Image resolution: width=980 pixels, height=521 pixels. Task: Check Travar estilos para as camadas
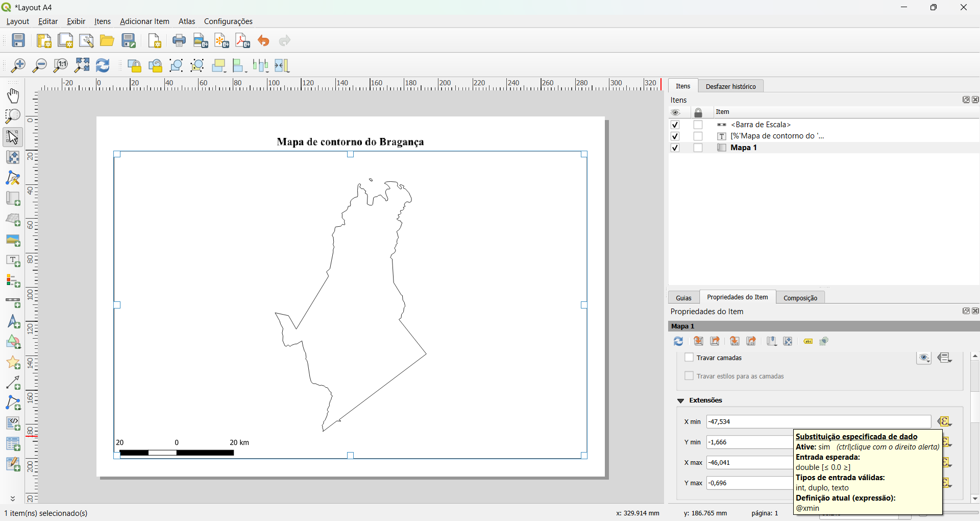[x=688, y=375]
